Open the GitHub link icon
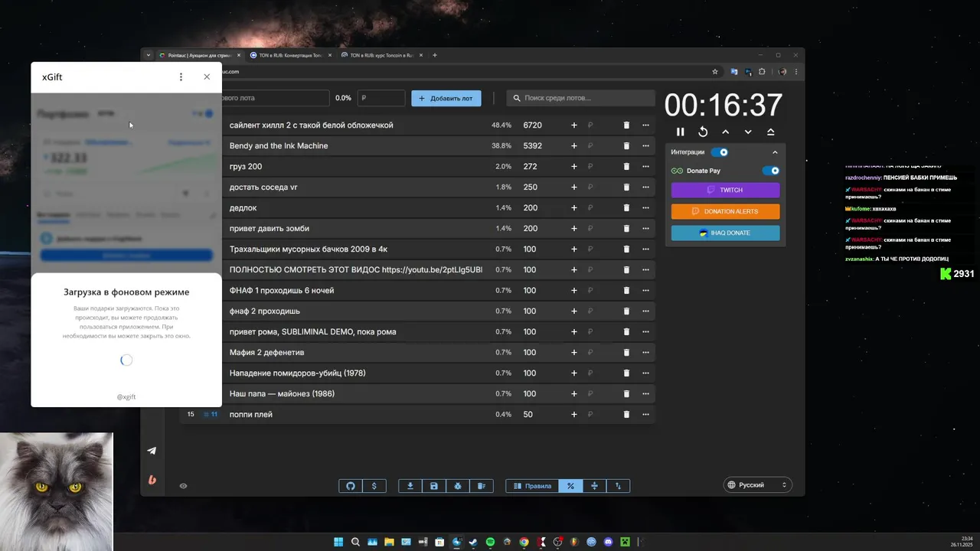This screenshot has height=551, width=980. [x=351, y=486]
